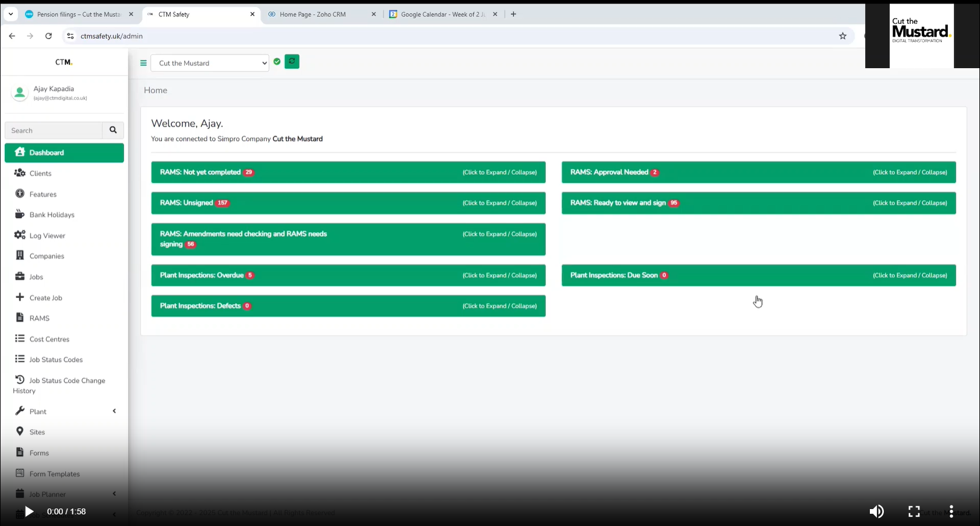Mute the video volume speaker
The height and width of the screenshot is (526, 980).
876,511
